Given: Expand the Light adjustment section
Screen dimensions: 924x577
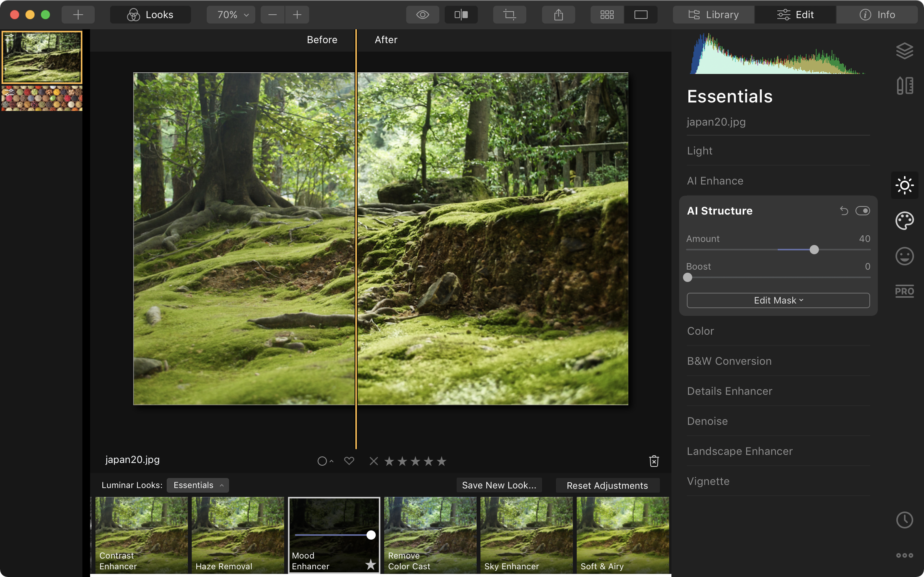Looking at the screenshot, I should coord(700,150).
